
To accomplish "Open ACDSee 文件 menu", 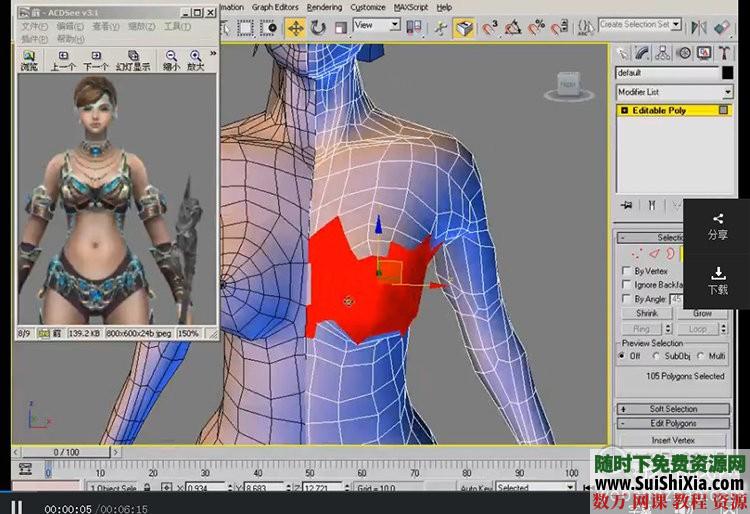I will coord(35,26).
